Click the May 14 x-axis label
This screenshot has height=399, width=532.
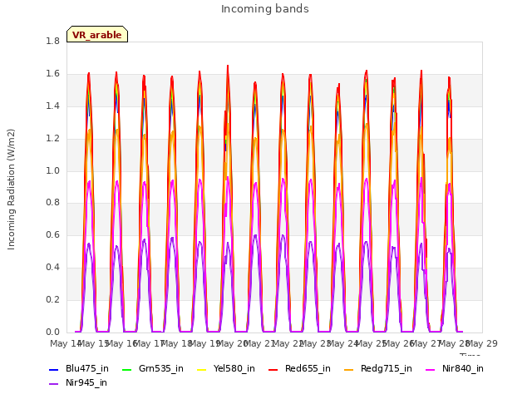[x=65, y=343]
